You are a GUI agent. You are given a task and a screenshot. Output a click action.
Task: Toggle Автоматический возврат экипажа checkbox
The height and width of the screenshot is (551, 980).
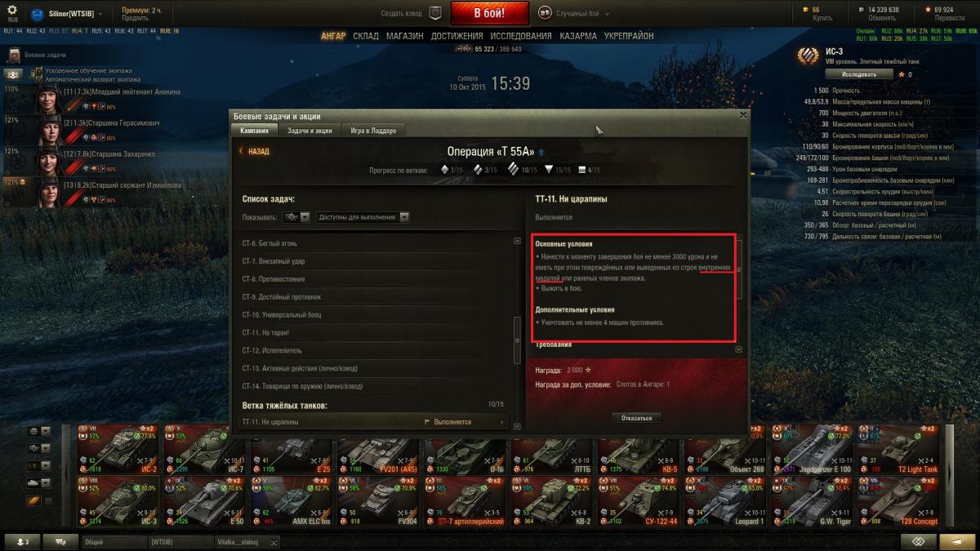[38, 79]
